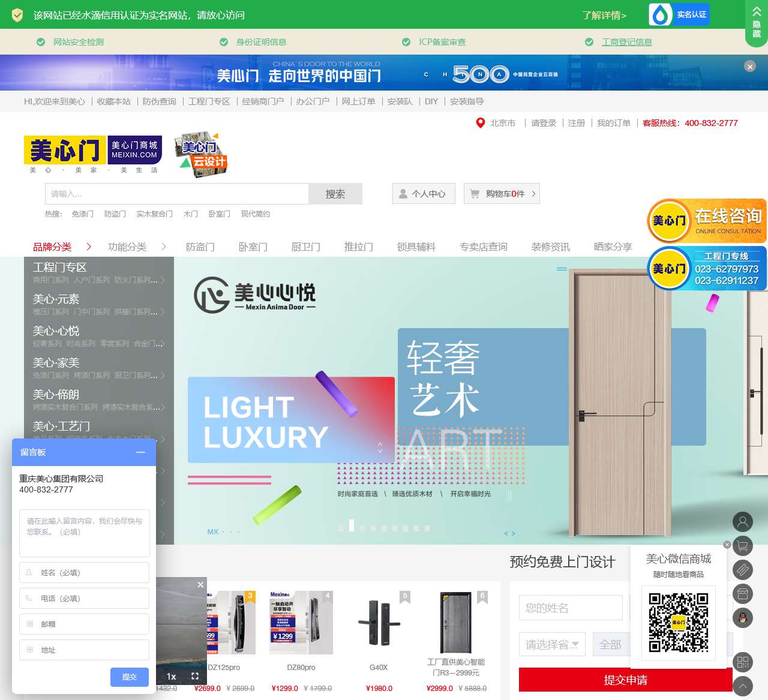This screenshot has width=768, height=700.
Task: Click the 网站安全检测 check icon
Action: click(x=41, y=42)
